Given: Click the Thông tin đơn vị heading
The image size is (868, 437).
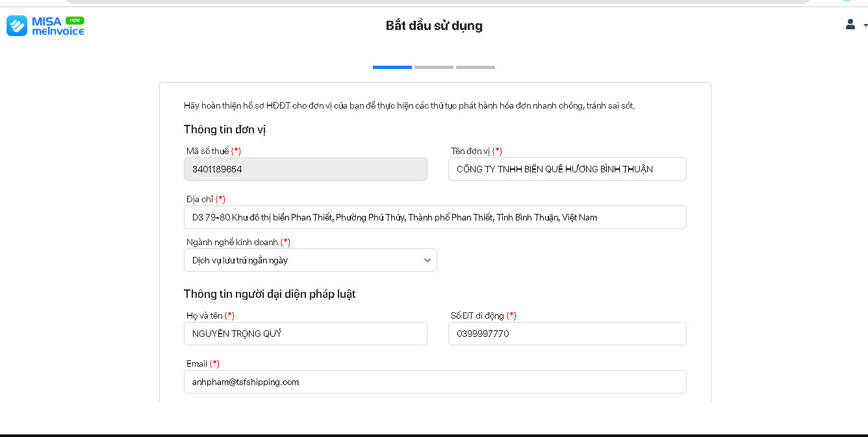Looking at the screenshot, I should 225,129.
